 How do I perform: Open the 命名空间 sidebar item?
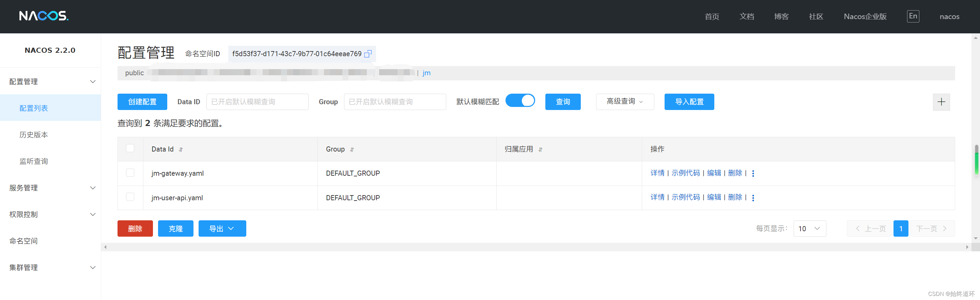pyautogui.click(x=51, y=241)
